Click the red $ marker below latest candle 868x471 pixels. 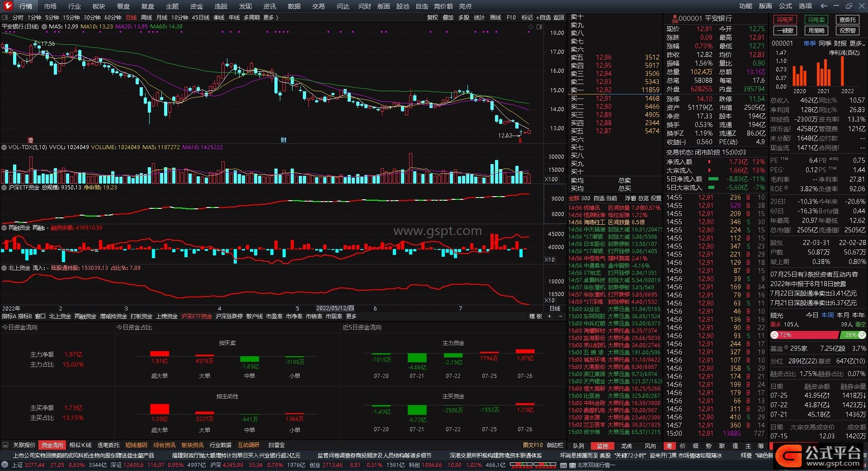tap(520, 141)
